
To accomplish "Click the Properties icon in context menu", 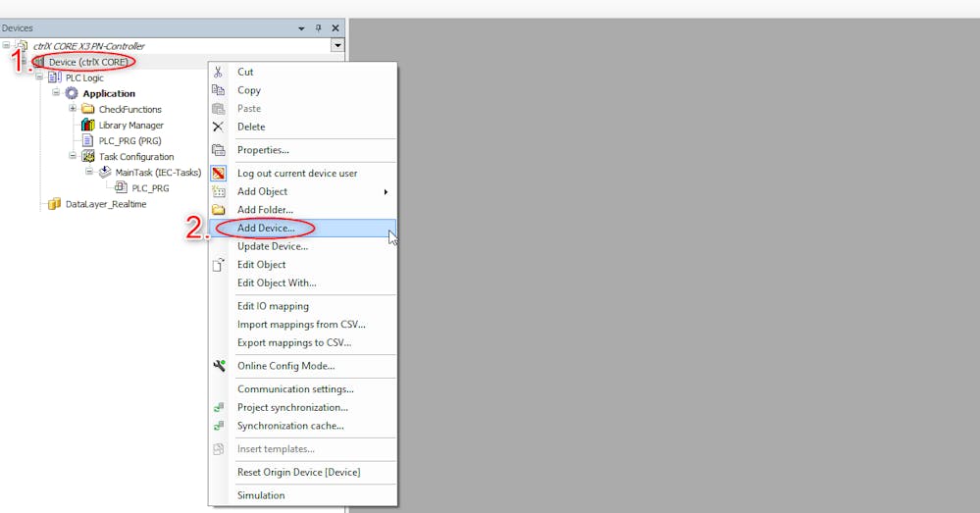I will 218,150.
